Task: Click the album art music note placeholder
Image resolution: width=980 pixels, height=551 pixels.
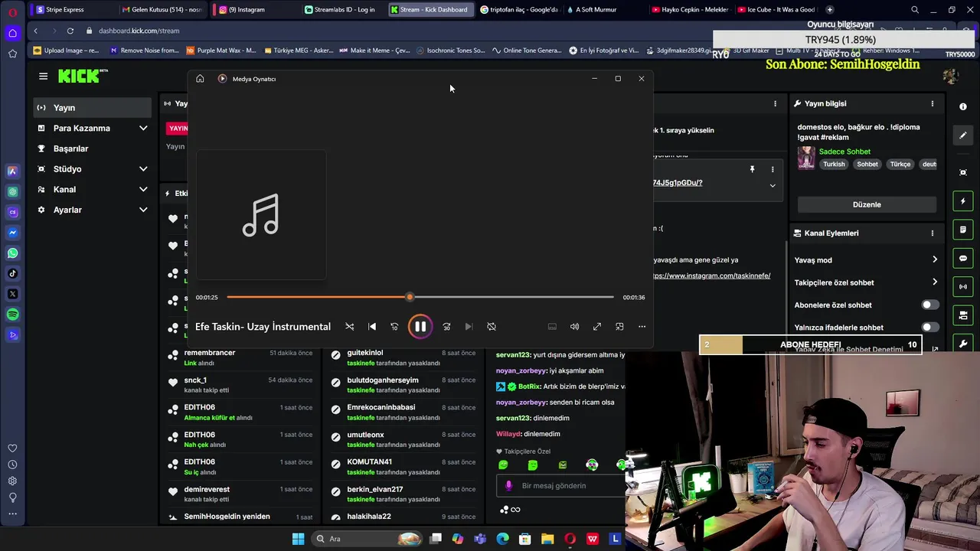Action: pyautogui.click(x=261, y=215)
